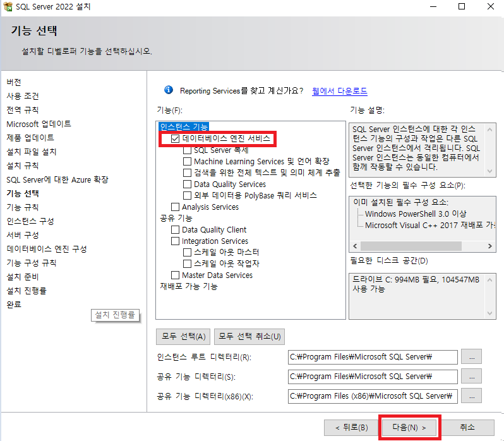Viewport: 504px width, 441px height.
Task: Browse for 공유 기능 디렉터리(S) with ... button
Action: click(471, 377)
